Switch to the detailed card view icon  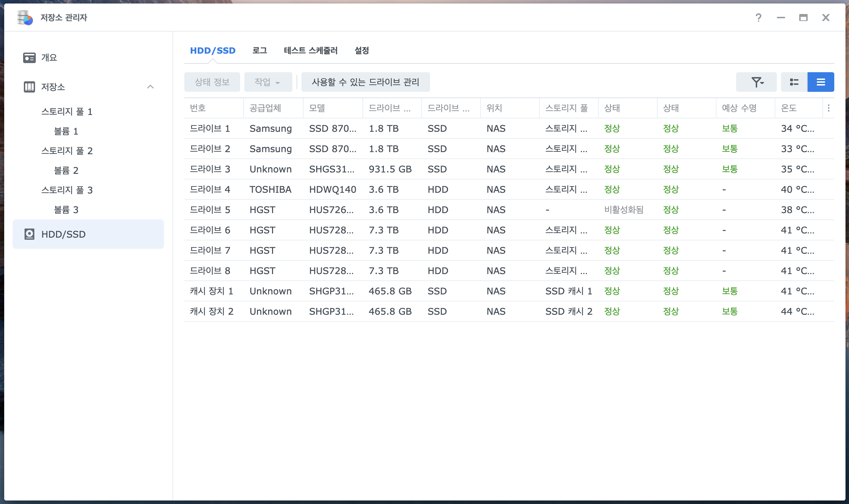794,82
